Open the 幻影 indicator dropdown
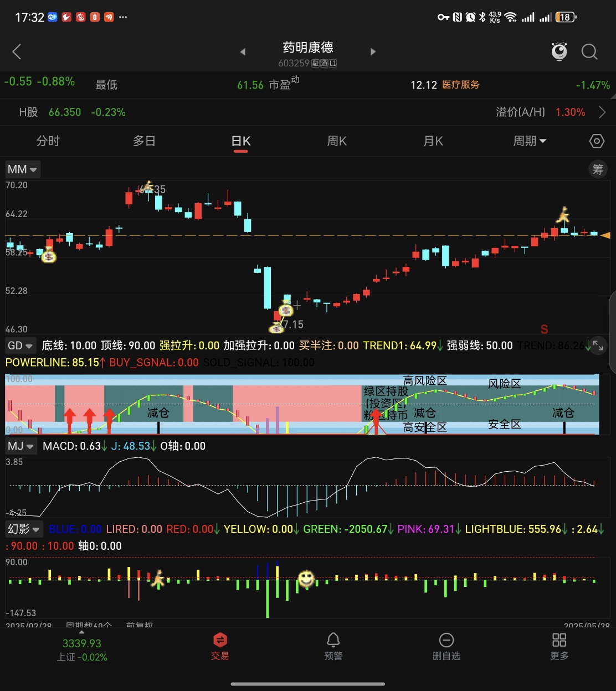 coord(24,529)
